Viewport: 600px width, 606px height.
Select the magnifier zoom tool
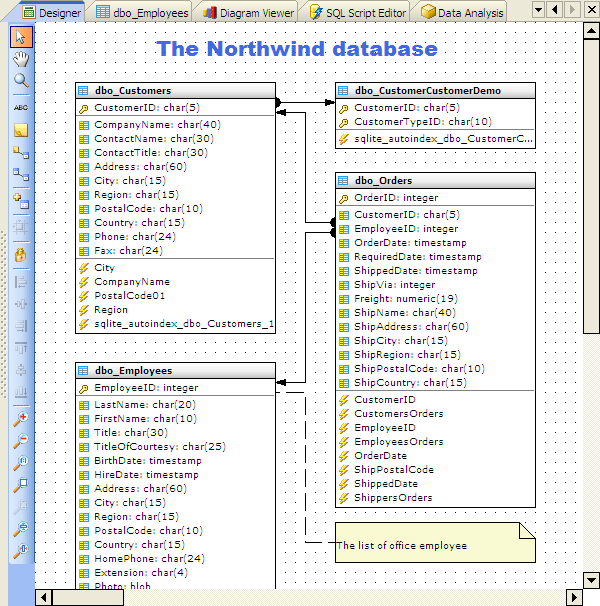point(21,81)
